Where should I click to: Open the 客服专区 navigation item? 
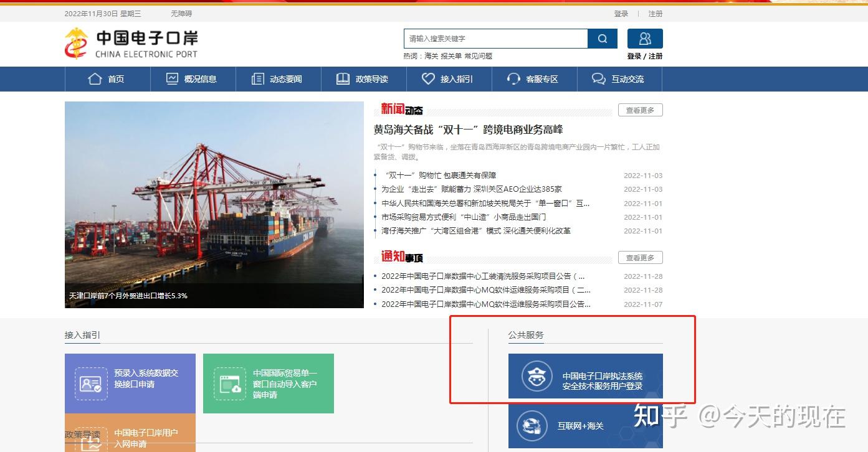coord(535,79)
